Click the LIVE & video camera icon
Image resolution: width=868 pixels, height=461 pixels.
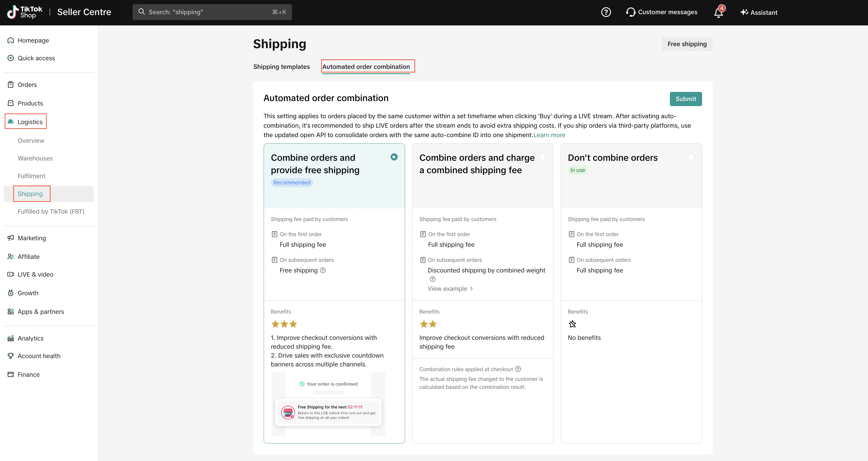(x=11, y=274)
